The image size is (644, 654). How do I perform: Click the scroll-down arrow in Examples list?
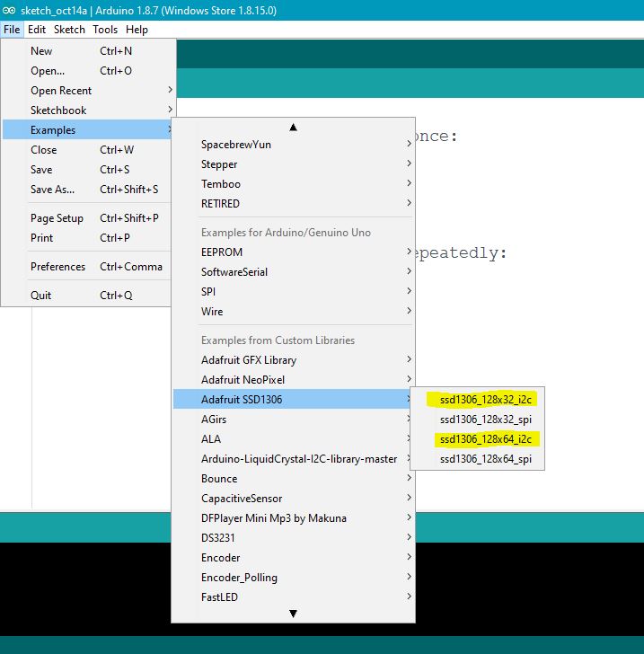[293, 613]
